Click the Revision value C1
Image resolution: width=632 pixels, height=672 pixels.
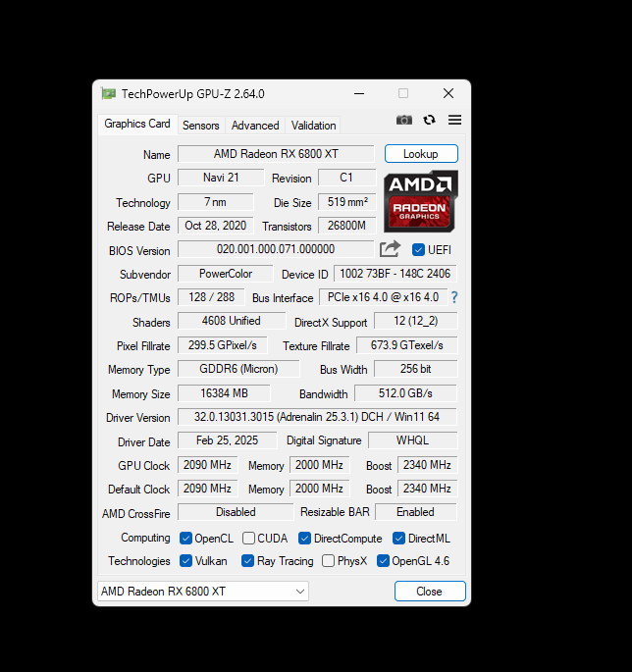click(346, 178)
